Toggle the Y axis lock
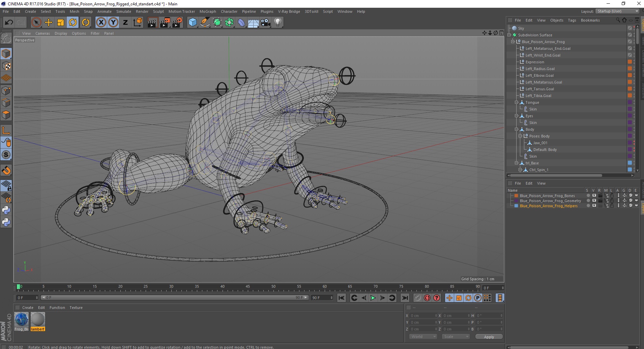 [x=113, y=23]
